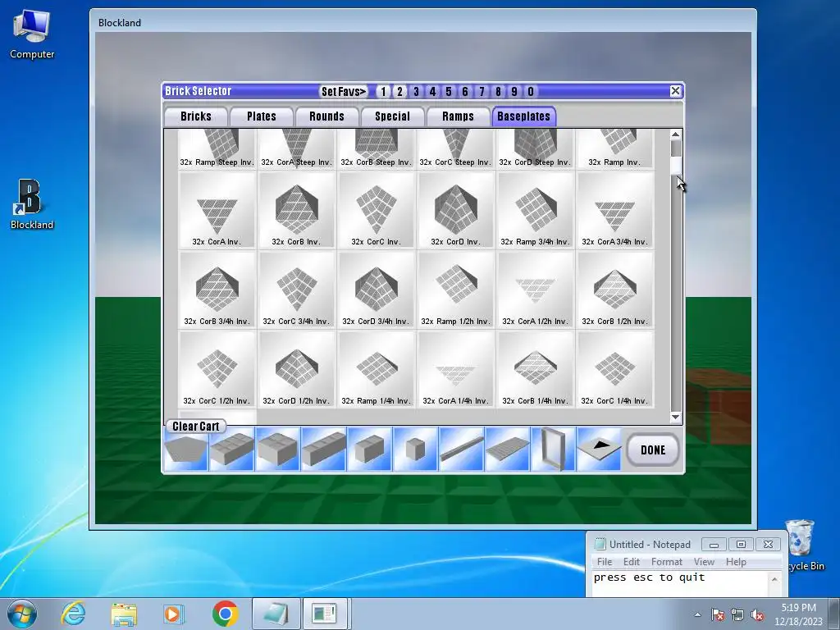Select the 32x Ramp Steep Inv. brick
Viewport: 840px width, 630px height.
pyautogui.click(x=217, y=149)
